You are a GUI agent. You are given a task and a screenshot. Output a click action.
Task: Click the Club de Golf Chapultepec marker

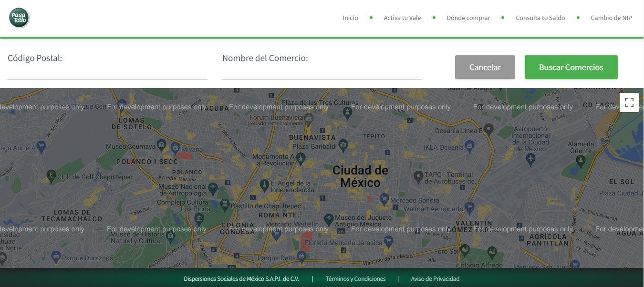51,175
